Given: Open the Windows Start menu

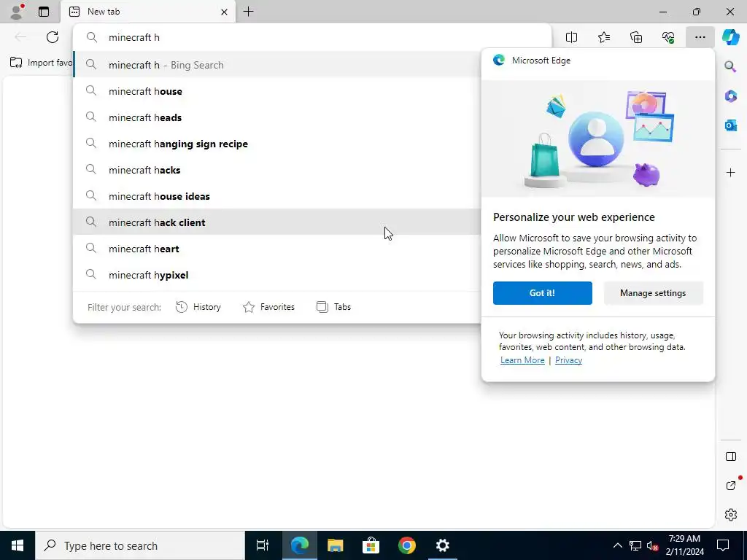Looking at the screenshot, I should point(18,545).
